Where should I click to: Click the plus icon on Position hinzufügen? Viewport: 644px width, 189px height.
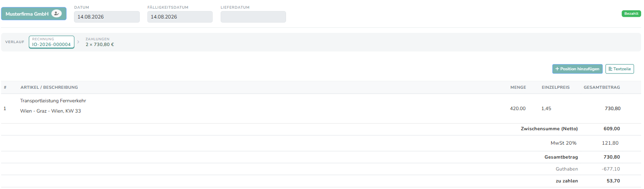pos(557,69)
